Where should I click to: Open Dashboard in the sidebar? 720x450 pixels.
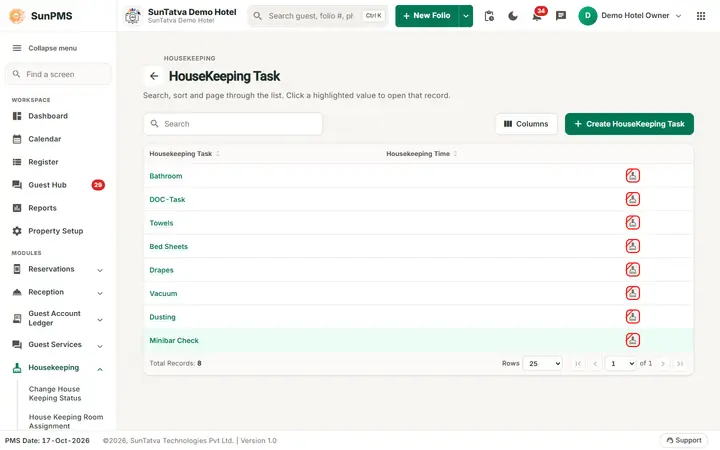(48, 116)
